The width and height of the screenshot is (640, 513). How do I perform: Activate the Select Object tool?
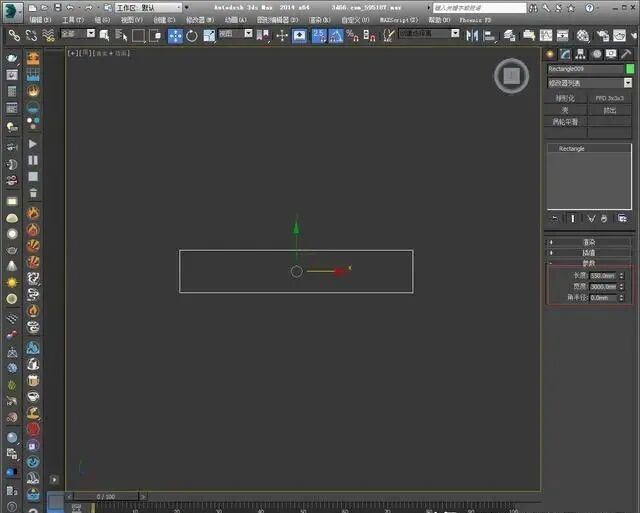tap(104, 36)
